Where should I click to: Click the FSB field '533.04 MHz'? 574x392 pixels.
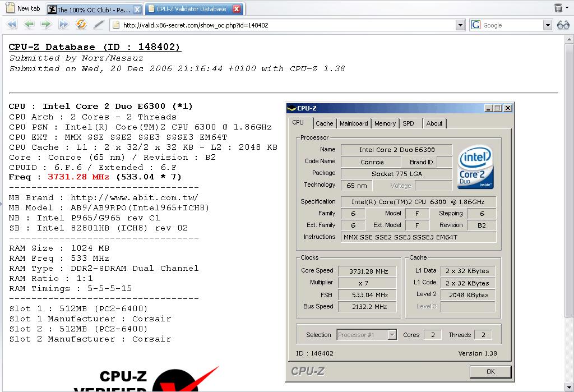tap(368, 295)
